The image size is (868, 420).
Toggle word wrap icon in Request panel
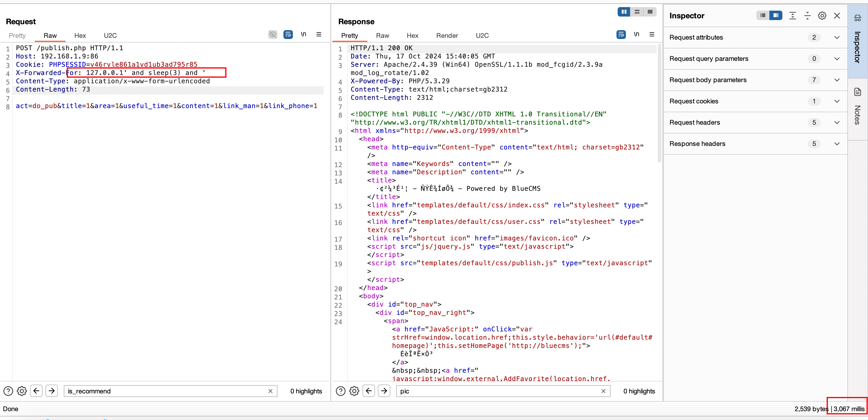click(x=288, y=35)
